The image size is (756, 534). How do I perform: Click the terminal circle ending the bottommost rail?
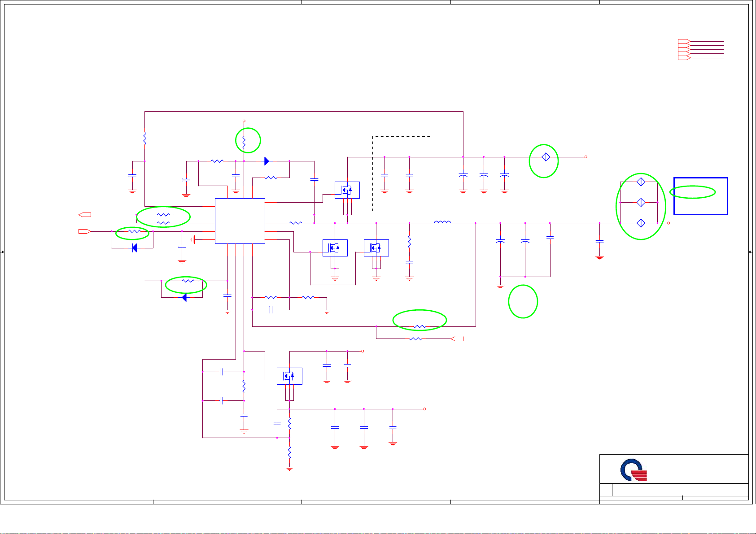tap(424, 409)
